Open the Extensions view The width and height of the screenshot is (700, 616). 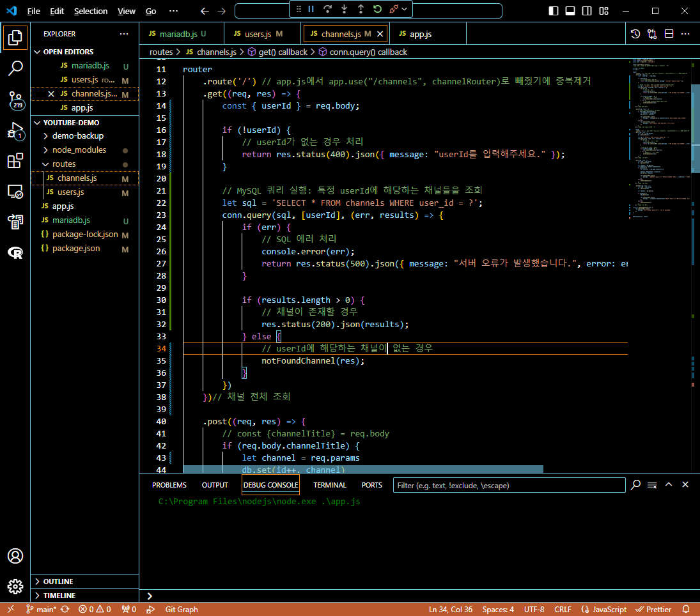(15, 160)
